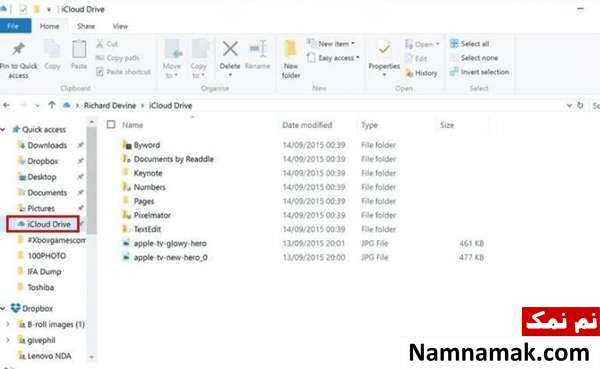The width and height of the screenshot is (600, 369).
Task: Sort by Date modified column header
Action: 307,125
